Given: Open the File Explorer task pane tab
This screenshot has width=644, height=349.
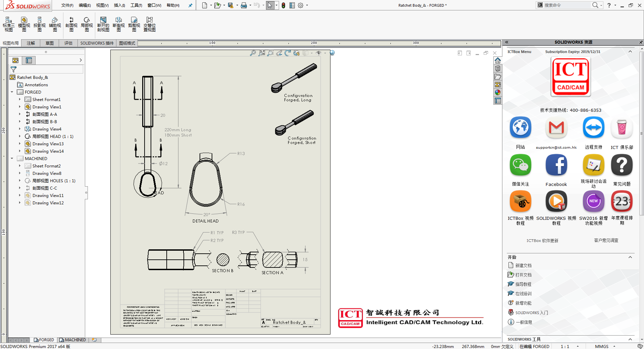Looking at the screenshot, I should click(x=498, y=77).
